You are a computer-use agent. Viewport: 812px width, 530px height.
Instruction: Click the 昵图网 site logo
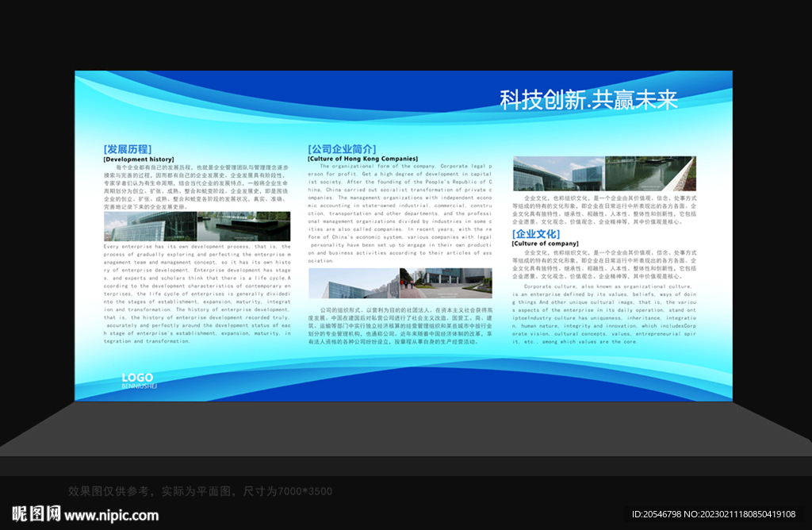pyautogui.click(x=36, y=514)
